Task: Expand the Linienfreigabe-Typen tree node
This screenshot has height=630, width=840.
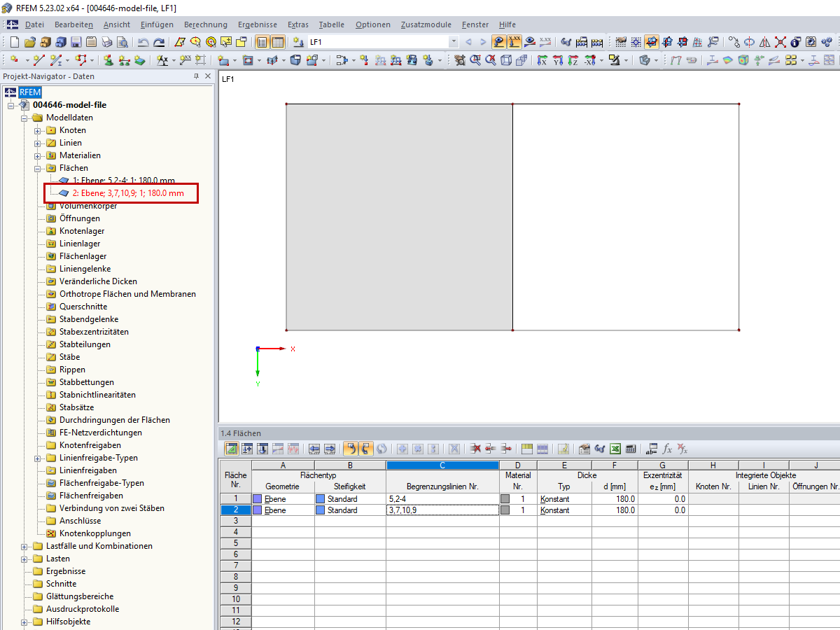Action: point(38,458)
